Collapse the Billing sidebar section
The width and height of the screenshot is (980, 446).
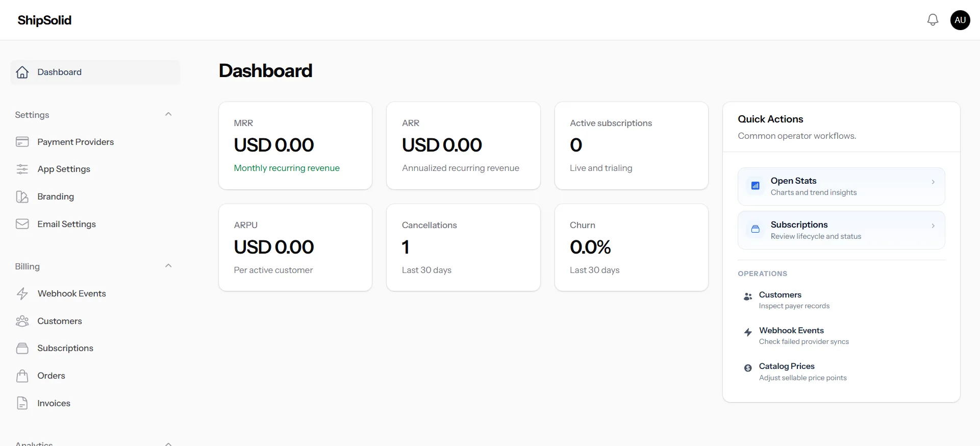[x=168, y=266]
